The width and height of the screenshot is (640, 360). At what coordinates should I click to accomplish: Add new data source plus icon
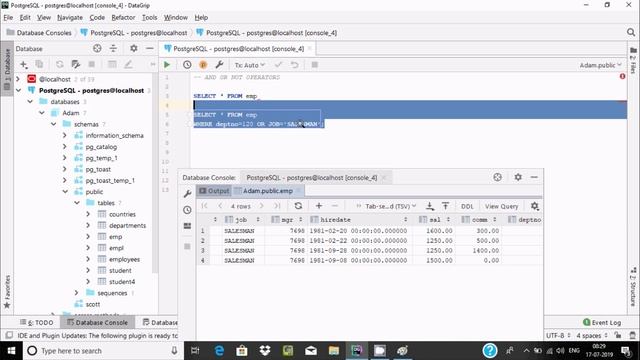(24, 64)
